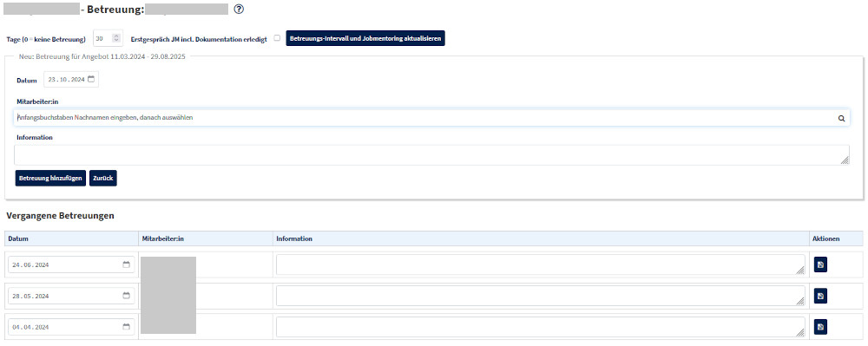868x346 pixels.
Task: Click the 24.06.2024 date input
Action: [71, 264]
